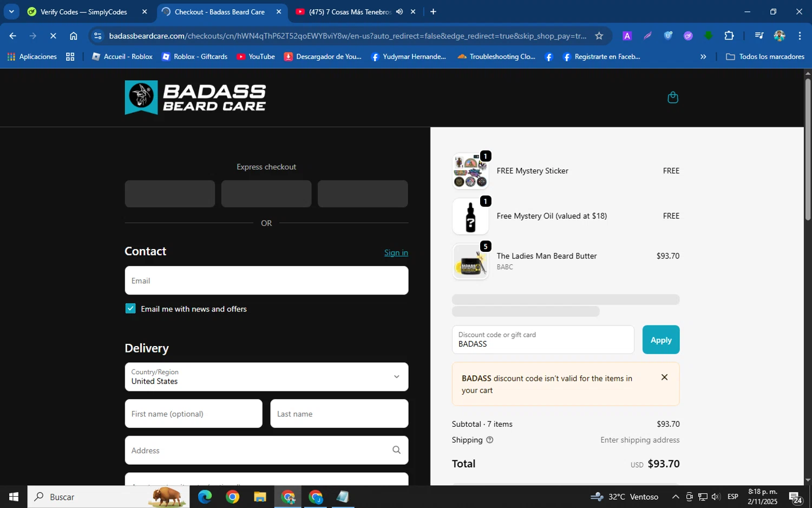Open the Yudymar Hernande... Facebook bookmark
812x508 pixels.
coord(409,56)
